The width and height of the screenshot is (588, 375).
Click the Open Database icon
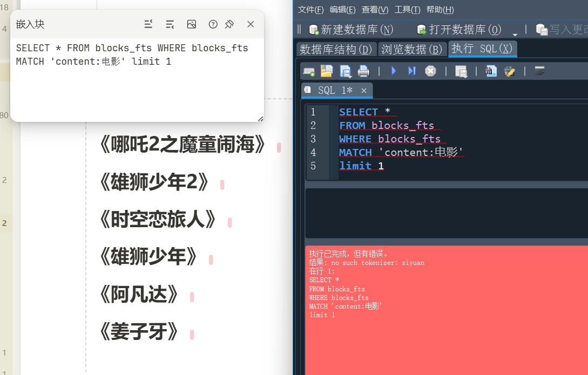[422, 30]
